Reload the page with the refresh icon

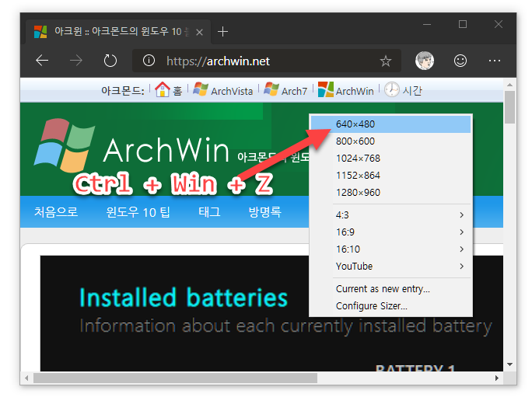[110, 61]
